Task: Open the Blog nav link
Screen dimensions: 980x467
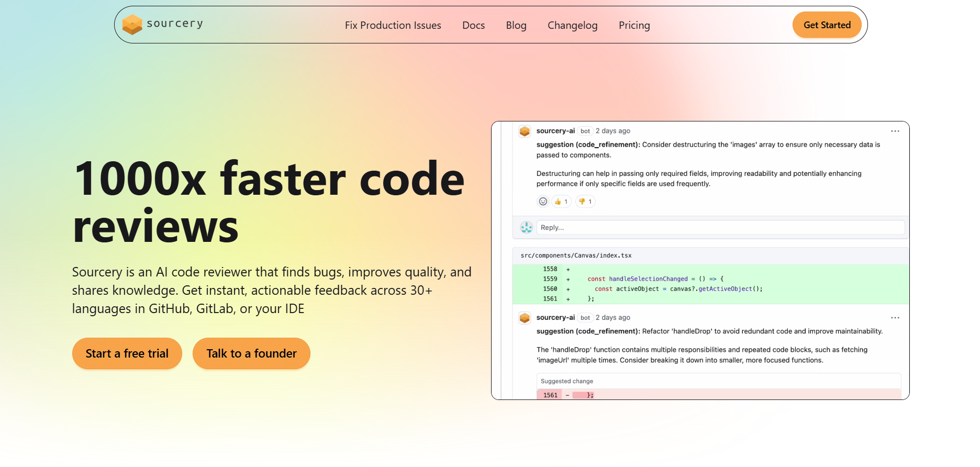Action: (516, 25)
